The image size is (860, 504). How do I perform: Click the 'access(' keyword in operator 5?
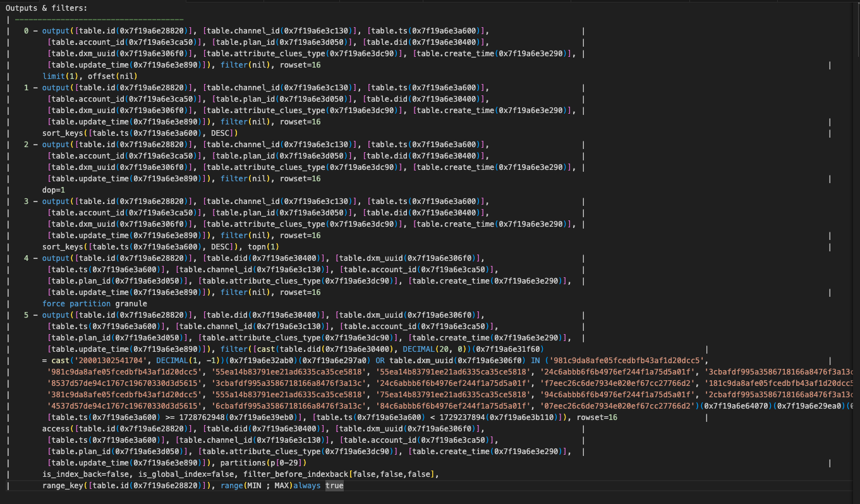(59, 428)
